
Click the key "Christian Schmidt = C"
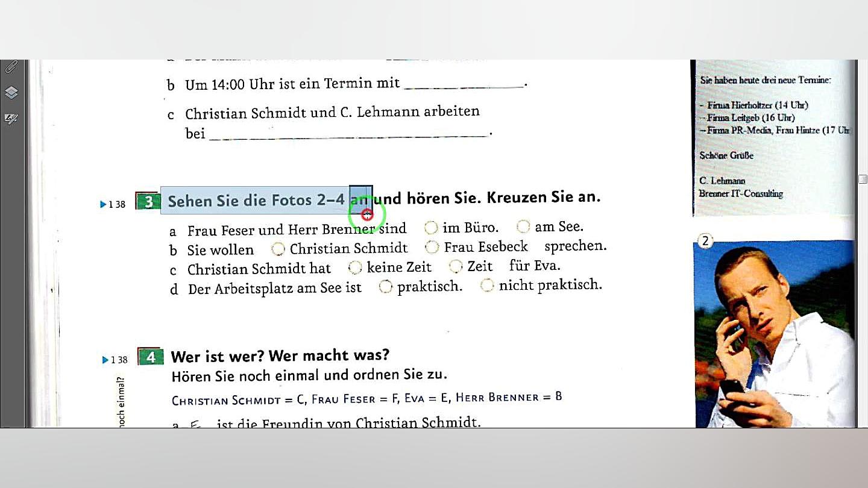[238, 401]
